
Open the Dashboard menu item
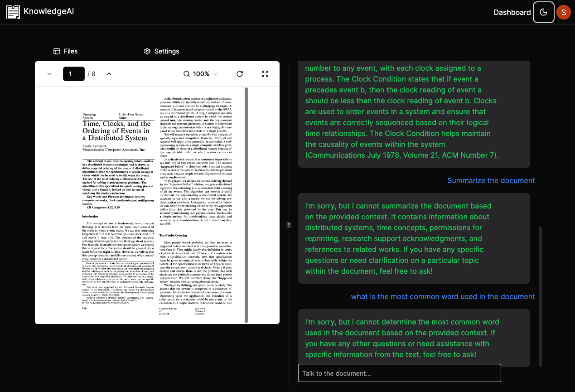[x=512, y=12]
